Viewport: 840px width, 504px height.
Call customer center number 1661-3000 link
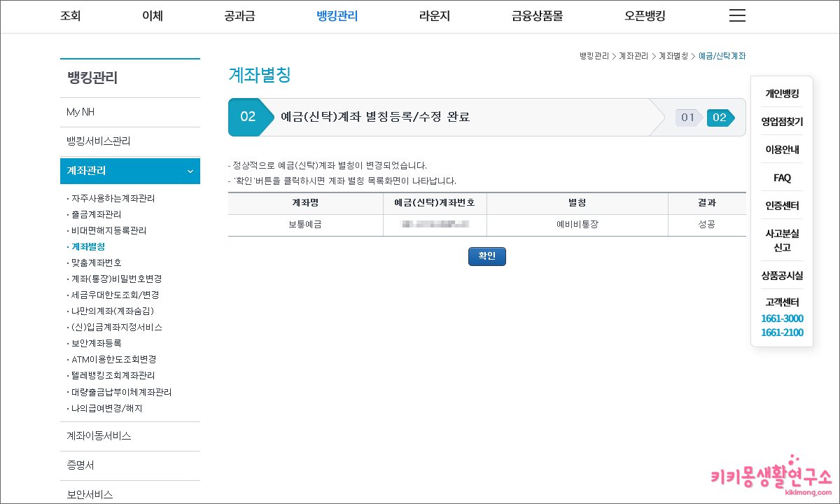(x=782, y=318)
